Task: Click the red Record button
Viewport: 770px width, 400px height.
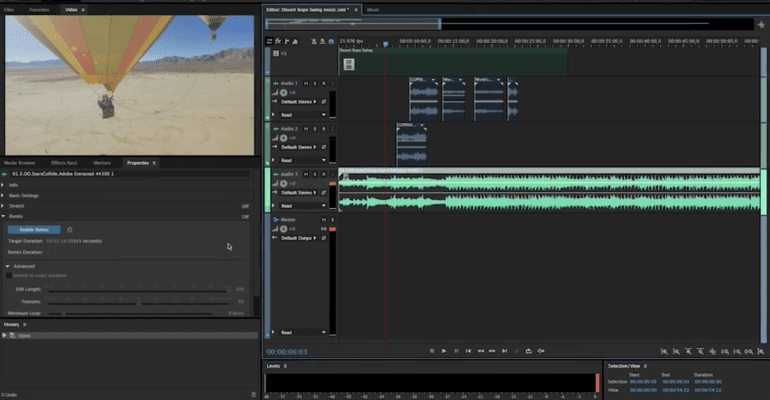Action: (516, 351)
